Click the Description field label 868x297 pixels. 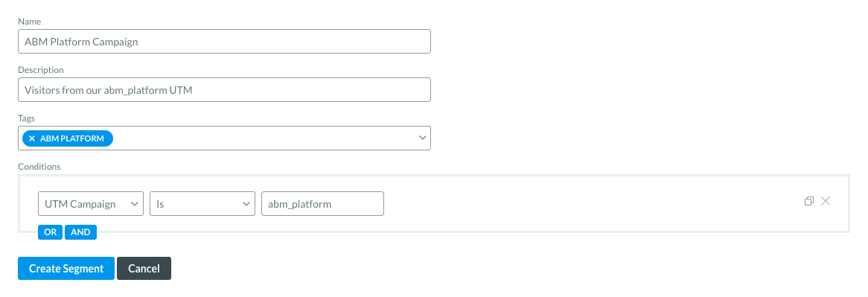pyautogui.click(x=41, y=70)
